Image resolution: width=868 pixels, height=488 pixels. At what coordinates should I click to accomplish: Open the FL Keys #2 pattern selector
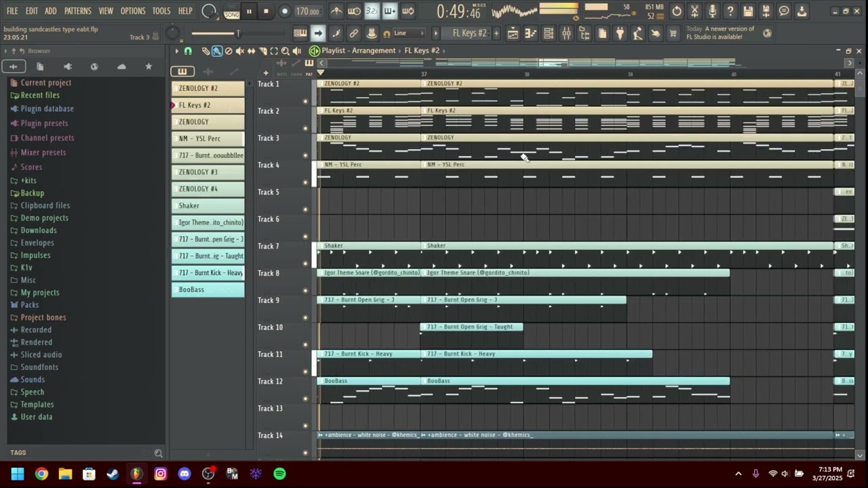tap(469, 33)
